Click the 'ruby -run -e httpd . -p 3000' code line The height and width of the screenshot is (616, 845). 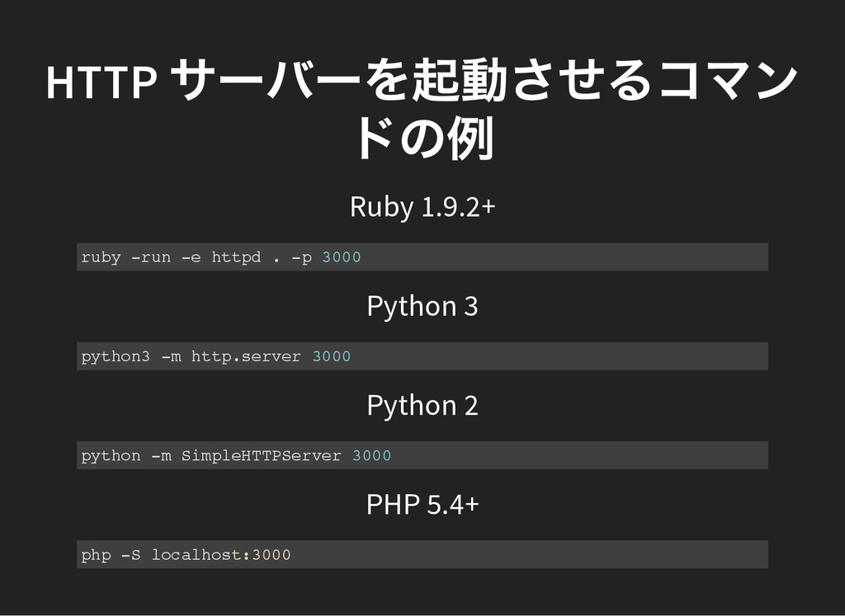point(422,256)
